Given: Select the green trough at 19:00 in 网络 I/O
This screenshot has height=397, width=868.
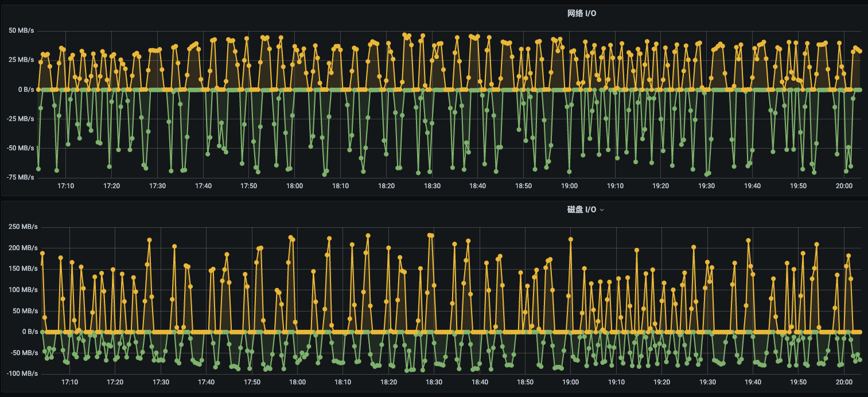Looking at the screenshot, I should click(569, 172).
